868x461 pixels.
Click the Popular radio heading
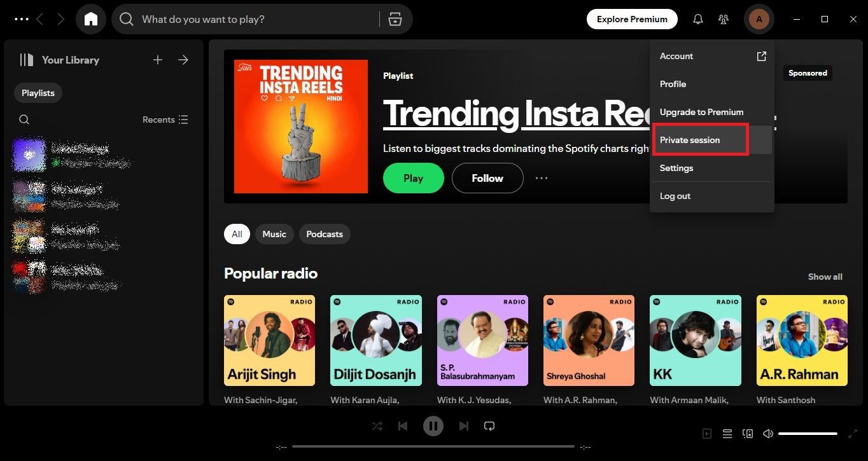270,273
